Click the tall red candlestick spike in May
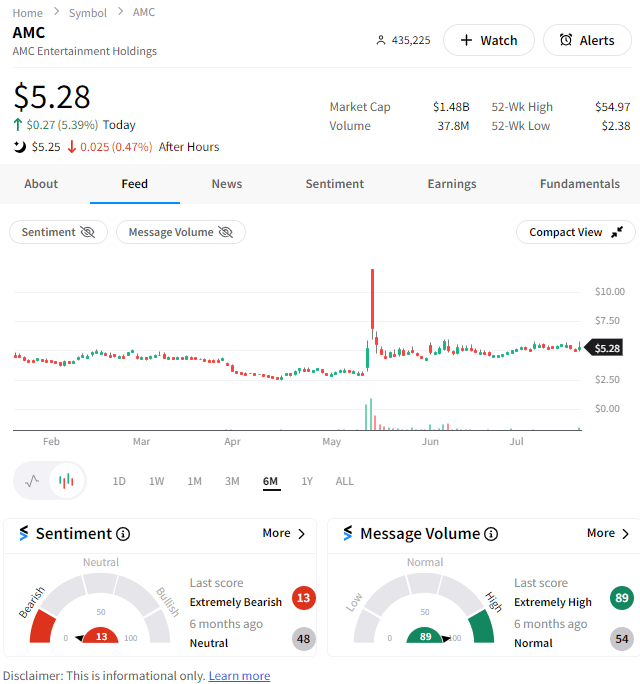Viewport: 640px width, 684px height. pyautogui.click(x=372, y=299)
